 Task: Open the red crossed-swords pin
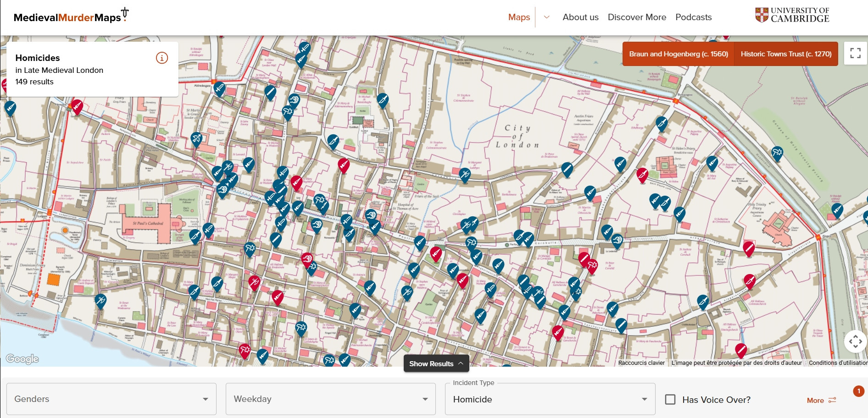(x=254, y=284)
